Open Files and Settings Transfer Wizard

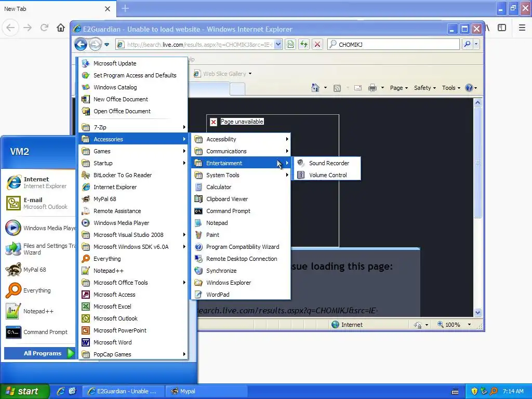(x=39, y=249)
